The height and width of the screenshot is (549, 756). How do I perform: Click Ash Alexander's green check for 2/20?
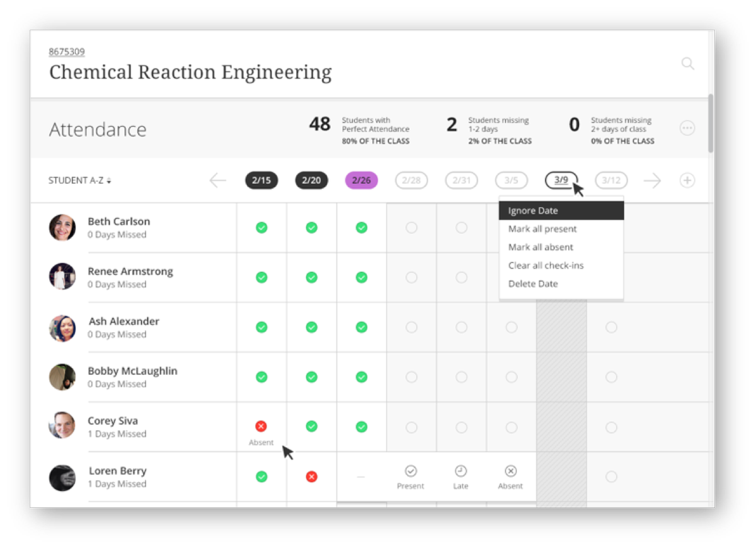pyautogui.click(x=311, y=327)
